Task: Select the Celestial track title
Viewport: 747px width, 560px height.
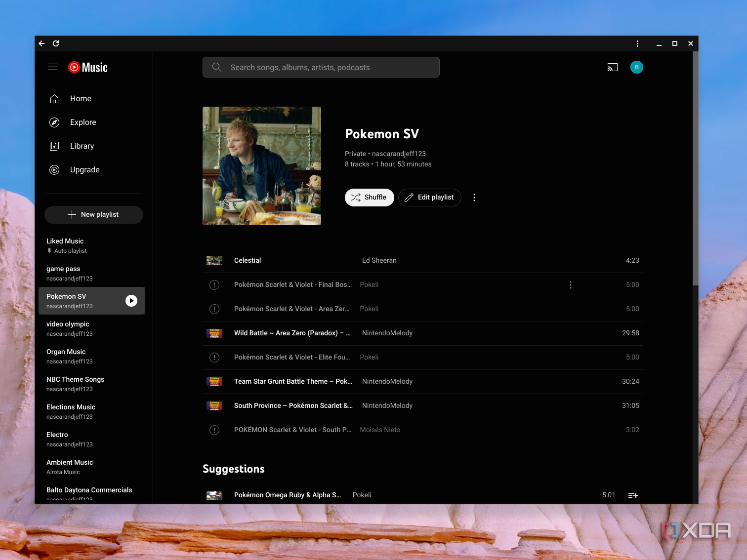Action: click(x=248, y=260)
